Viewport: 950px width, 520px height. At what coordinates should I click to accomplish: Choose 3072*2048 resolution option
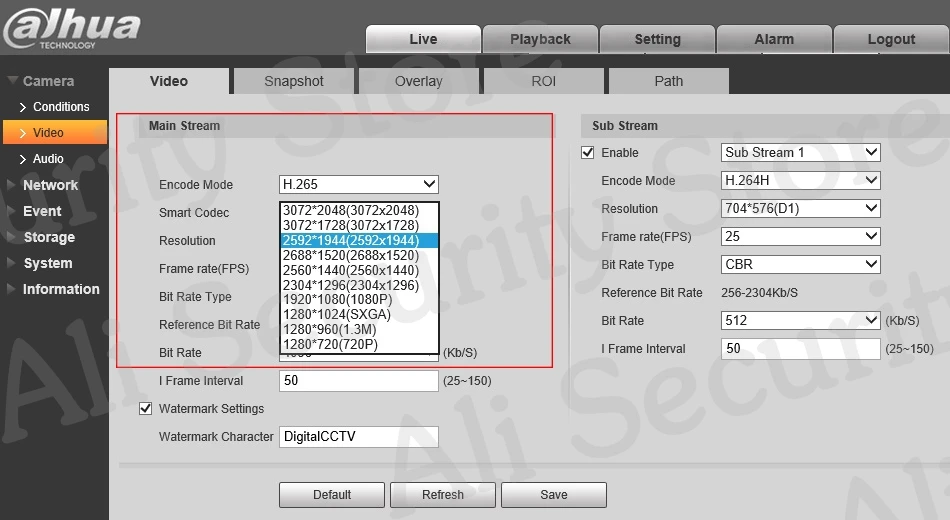pos(359,210)
